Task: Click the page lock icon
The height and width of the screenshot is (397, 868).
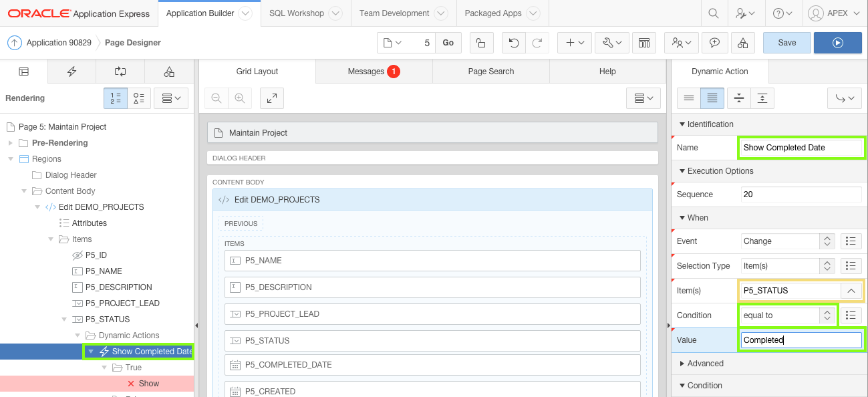Action: [x=481, y=43]
